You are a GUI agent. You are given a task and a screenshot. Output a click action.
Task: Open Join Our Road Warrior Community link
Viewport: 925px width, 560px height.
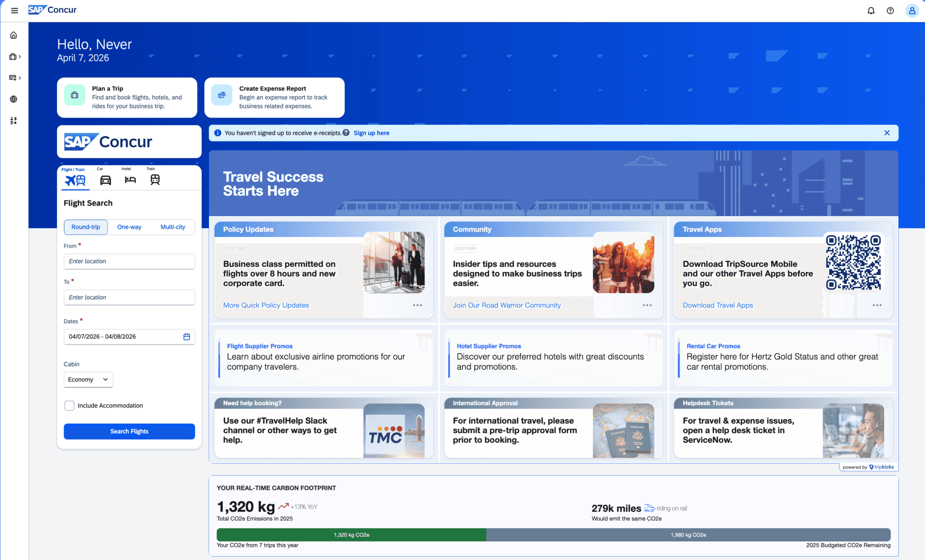[x=507, y=305]
